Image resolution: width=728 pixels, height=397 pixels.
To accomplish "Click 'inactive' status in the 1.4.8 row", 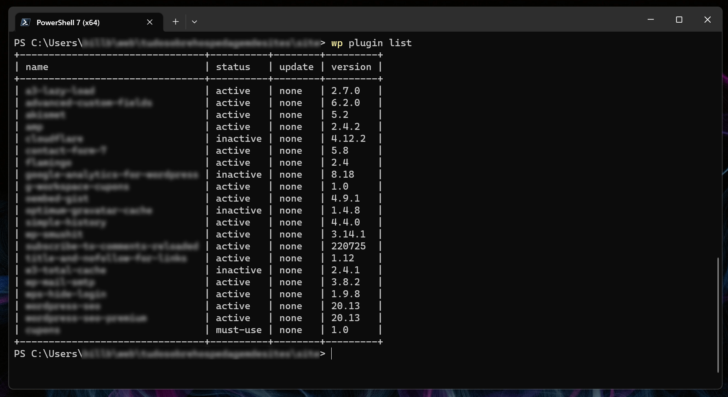I will [238, 210].
